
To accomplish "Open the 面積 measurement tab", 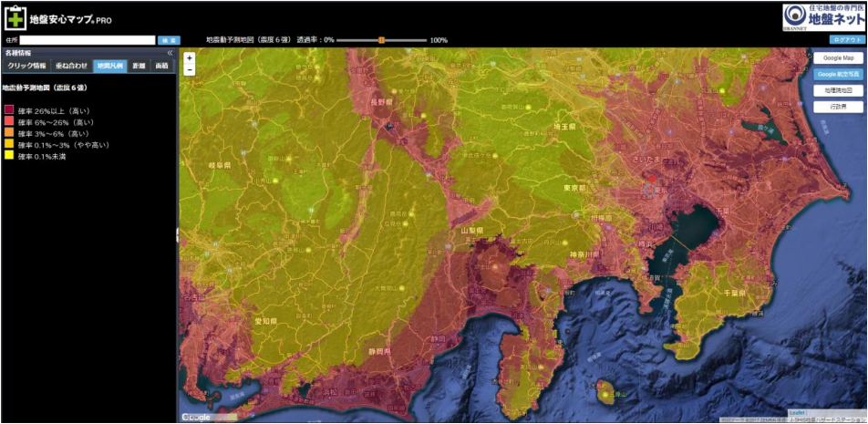I will coord(161,66).
